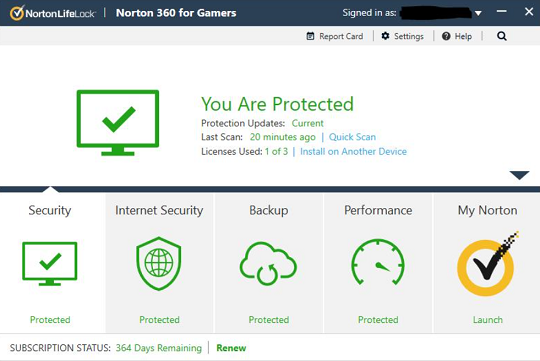Collapse the panel with the dark triangle arrow
The height and width of the screenshot is (361, 540).
tap(519, 175)
